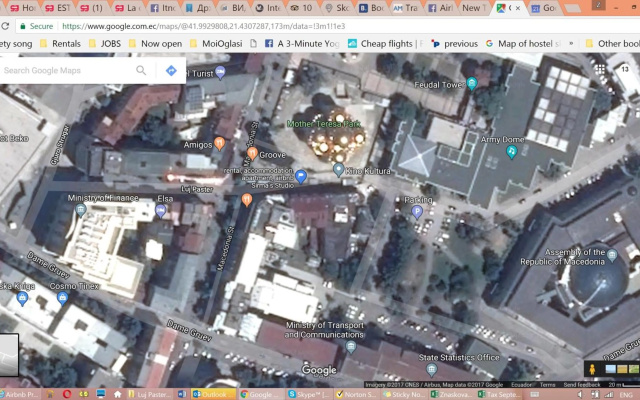Open directions with the blue arrow icon

tap(171, 70)
